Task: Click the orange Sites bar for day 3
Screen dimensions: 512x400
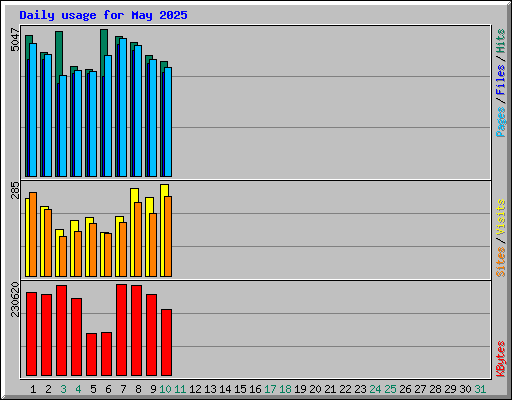Action: (x=63, y=256)
